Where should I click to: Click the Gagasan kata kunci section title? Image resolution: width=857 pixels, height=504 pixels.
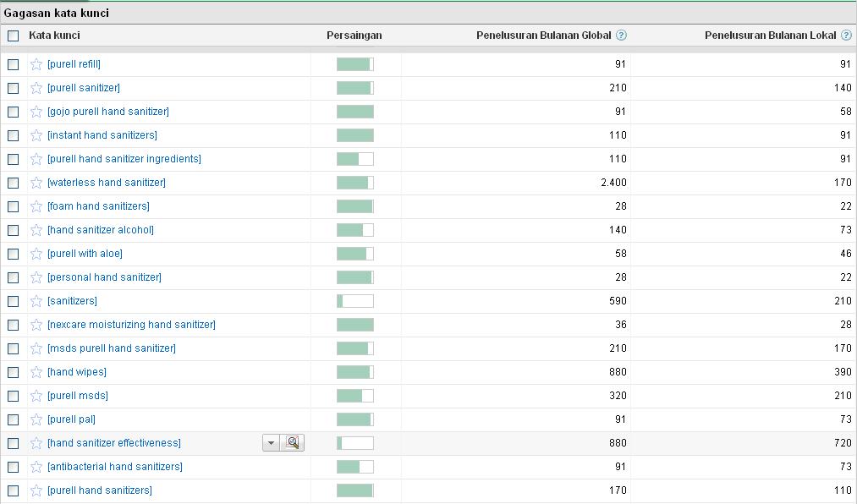(56, 14)
